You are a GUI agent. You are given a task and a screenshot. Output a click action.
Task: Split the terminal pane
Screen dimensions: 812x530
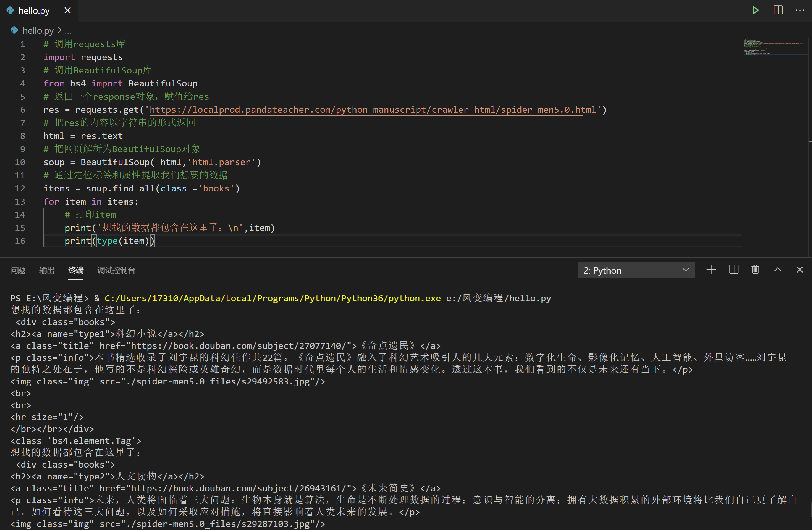(734, 270)
